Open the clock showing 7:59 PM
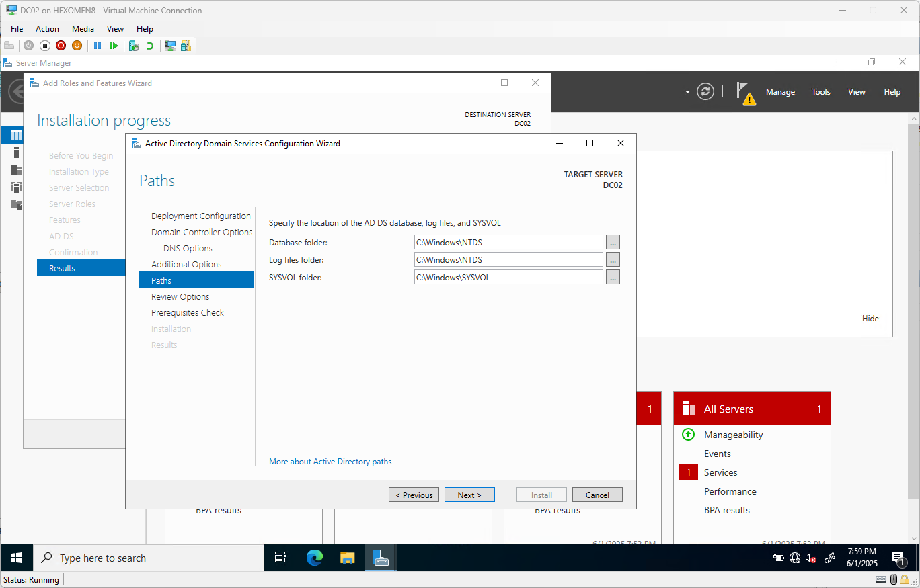This screenshot has height=588, width=920. tap(861, 558)
